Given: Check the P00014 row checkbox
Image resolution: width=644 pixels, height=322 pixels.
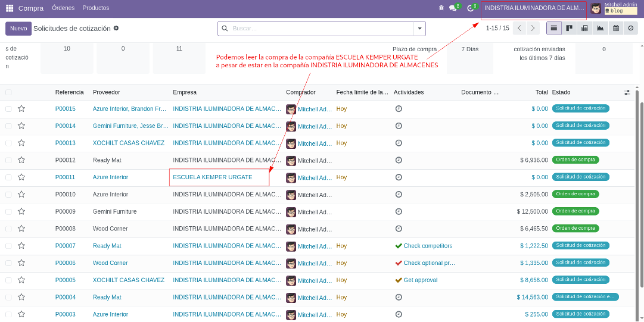Looking at the screenshot, I should (8, 126).
